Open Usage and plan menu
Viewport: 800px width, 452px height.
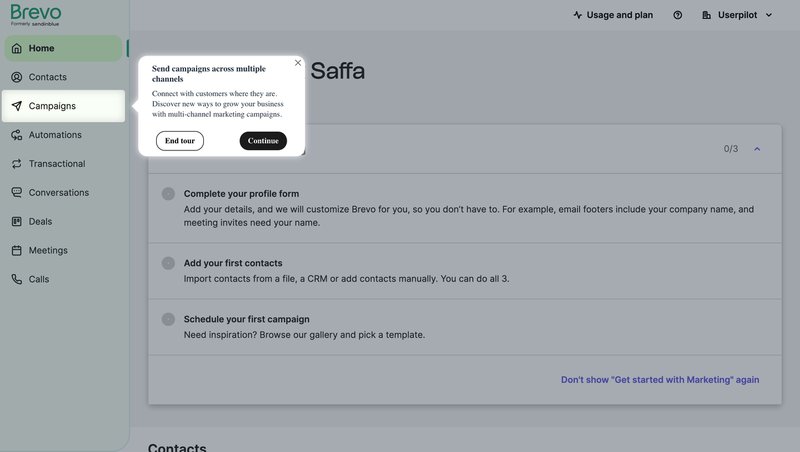(x=613, y=15)
